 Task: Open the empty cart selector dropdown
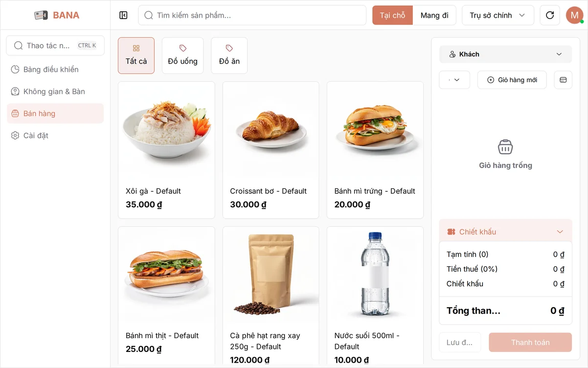coord(454,80)
